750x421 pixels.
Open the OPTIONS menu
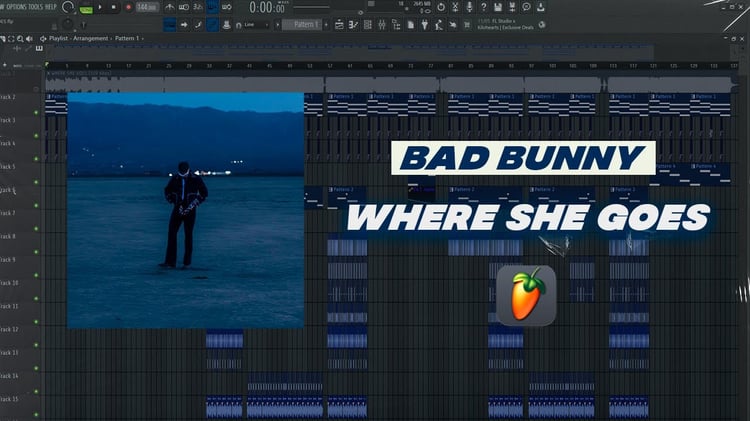coord(18,7)
